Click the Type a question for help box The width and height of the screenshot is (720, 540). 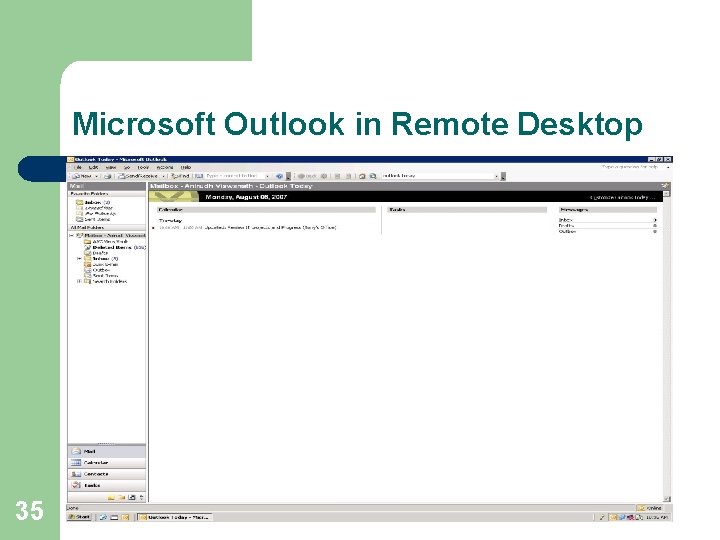click(630, 167)
